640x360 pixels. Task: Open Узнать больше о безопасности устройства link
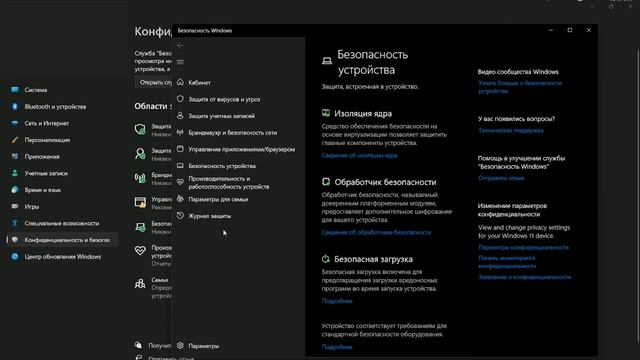pyautogui.click(x=520, y=87)
